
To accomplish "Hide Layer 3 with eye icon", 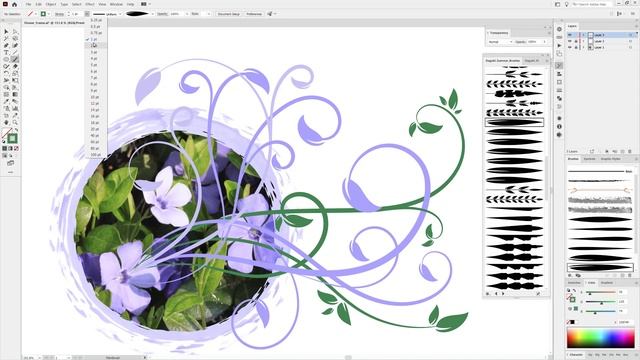I will tap(570, 35).
